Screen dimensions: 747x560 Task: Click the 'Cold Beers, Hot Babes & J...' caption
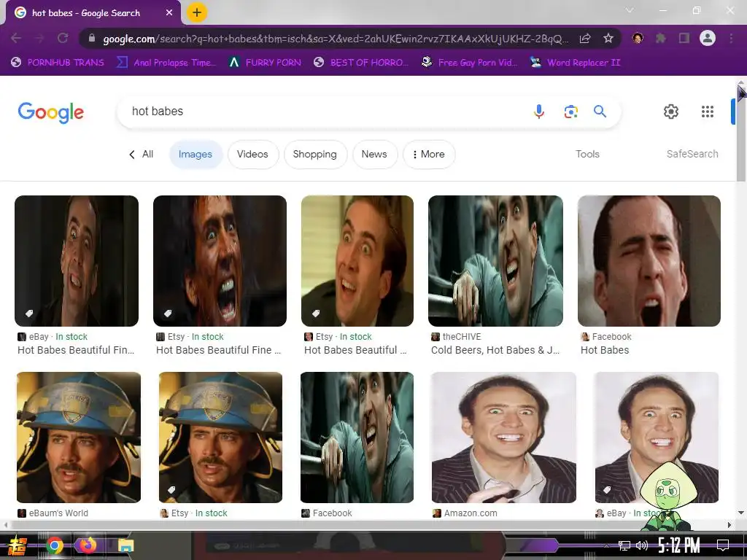(495, 350)
